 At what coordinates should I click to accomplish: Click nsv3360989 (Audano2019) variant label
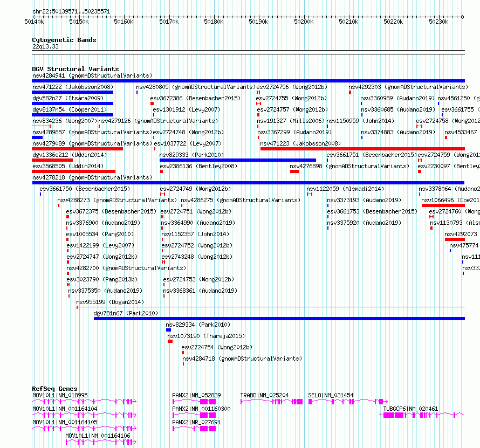[x=397, y=98]
